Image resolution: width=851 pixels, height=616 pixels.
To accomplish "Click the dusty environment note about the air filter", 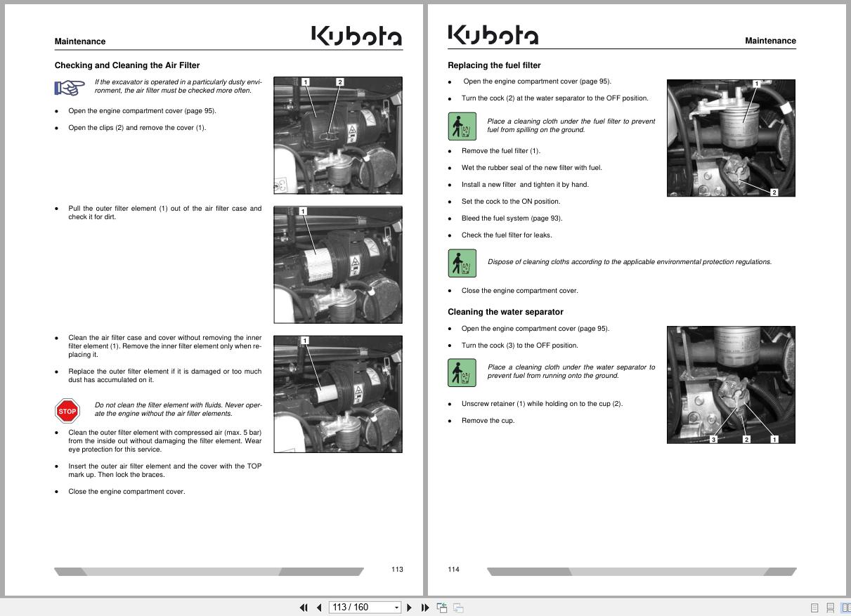I will coord(178,86).
